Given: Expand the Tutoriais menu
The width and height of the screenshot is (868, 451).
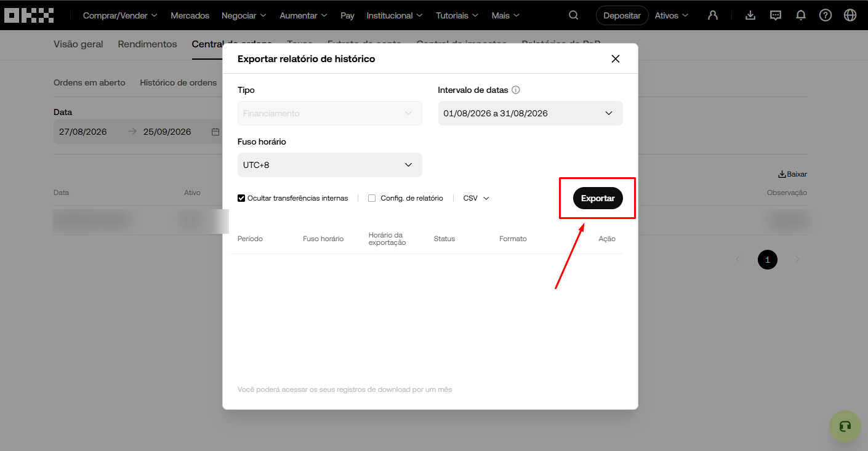Looking at the screenshot, I should pyautogui.click(x=457, y=15).
